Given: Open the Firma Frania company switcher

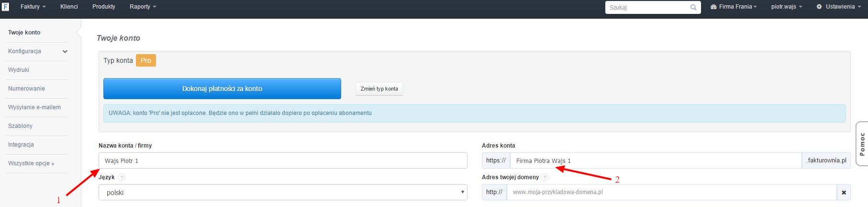Looking at the screenshot, I should [x=734, y=7].
